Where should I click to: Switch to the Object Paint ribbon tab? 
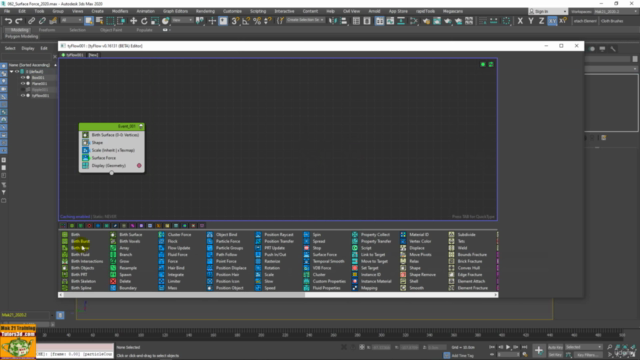click(x=111, y=30)
